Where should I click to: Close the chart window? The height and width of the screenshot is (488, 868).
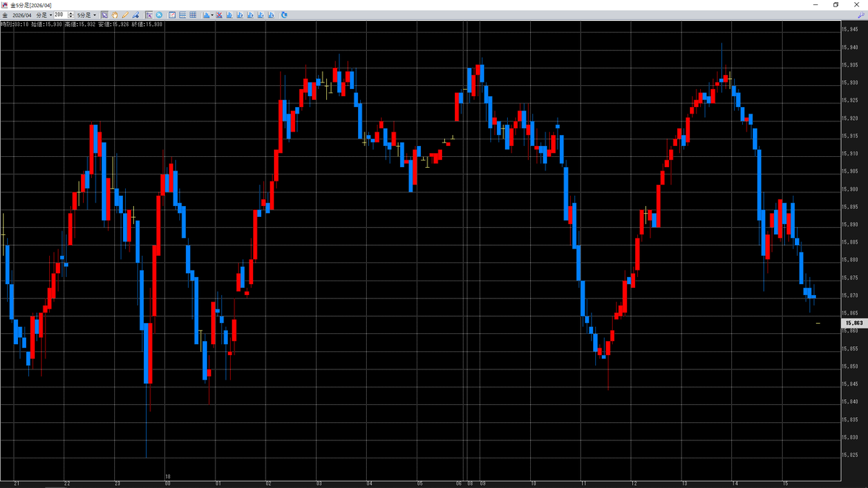[x=856, y=4]
